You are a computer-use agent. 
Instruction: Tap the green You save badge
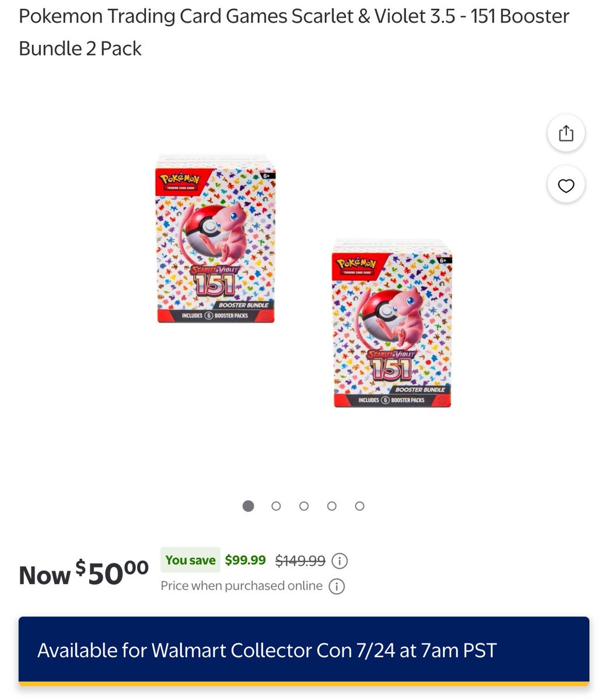(190, 560)
